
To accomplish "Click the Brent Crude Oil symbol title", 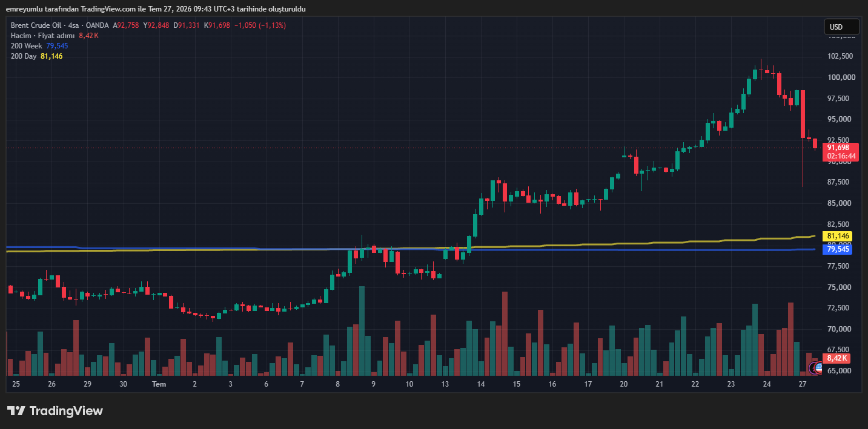I will click(38, 25).
